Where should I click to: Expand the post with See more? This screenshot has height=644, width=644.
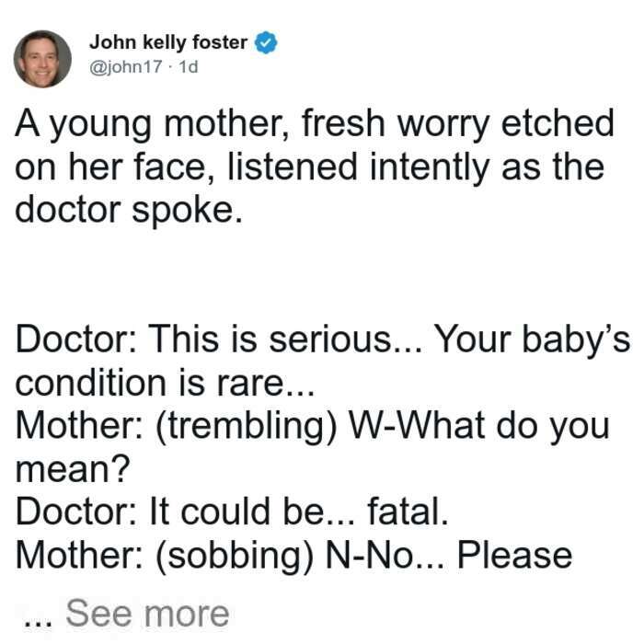(147, 614)
